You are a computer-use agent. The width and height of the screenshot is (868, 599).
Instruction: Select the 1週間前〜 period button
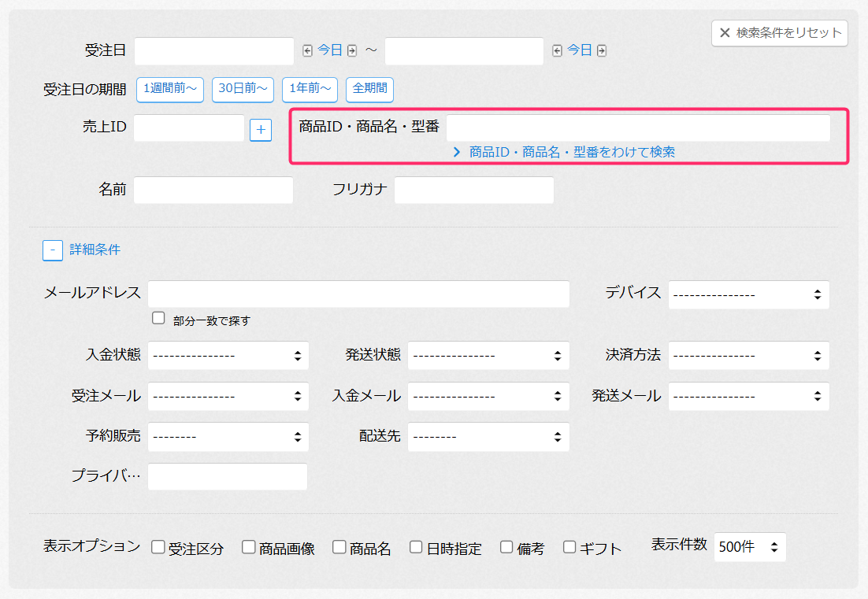(x=170, y=89)
